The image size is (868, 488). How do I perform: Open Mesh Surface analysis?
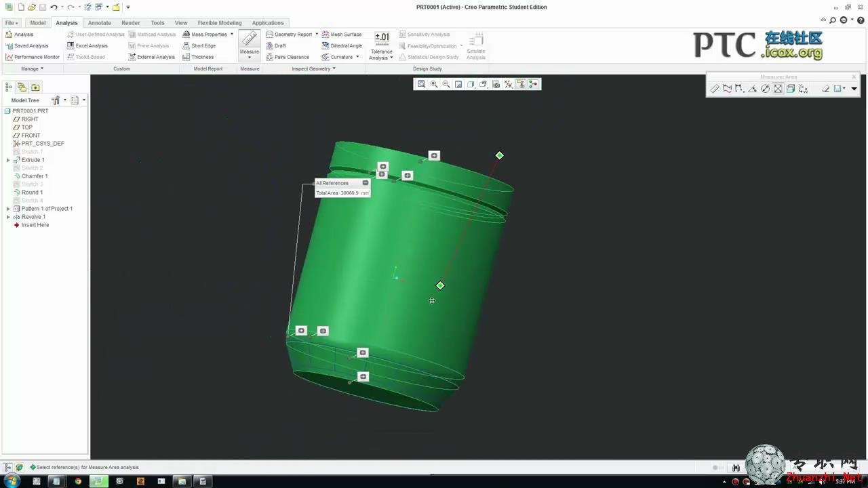pos(341,34)
